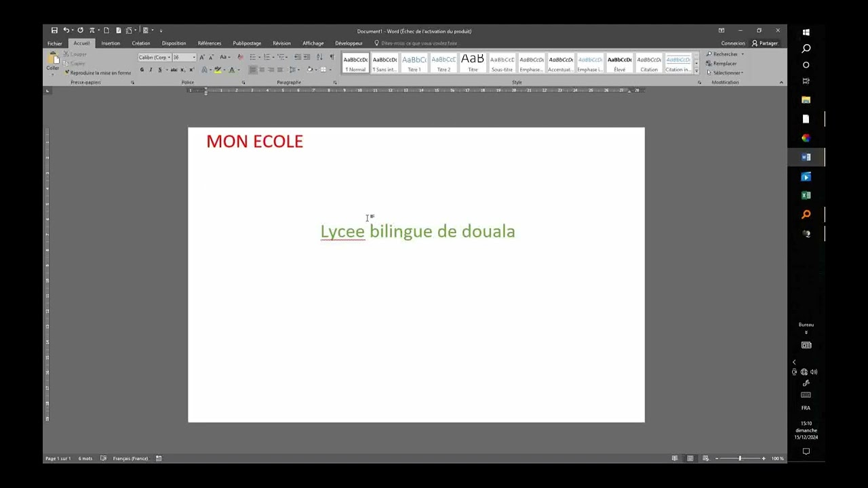
Task: Toggle italic formatting
Action: (x=151, y=70)
